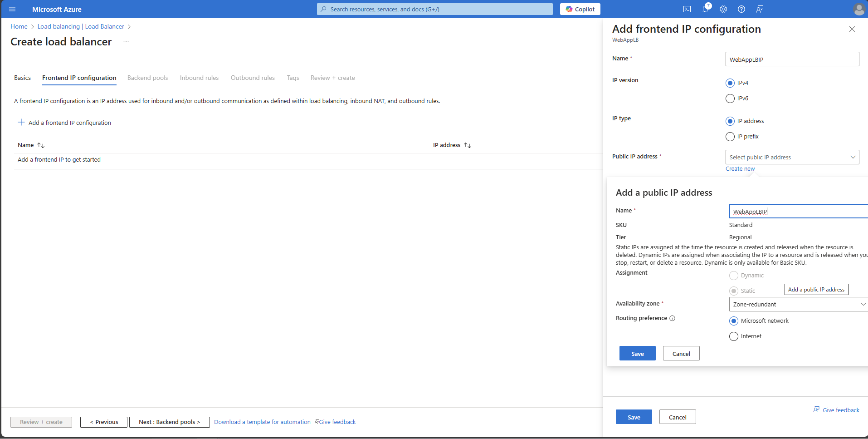868x439 pixels.
Task: Sort table by Name column arrows
Action: click(41, 145)
